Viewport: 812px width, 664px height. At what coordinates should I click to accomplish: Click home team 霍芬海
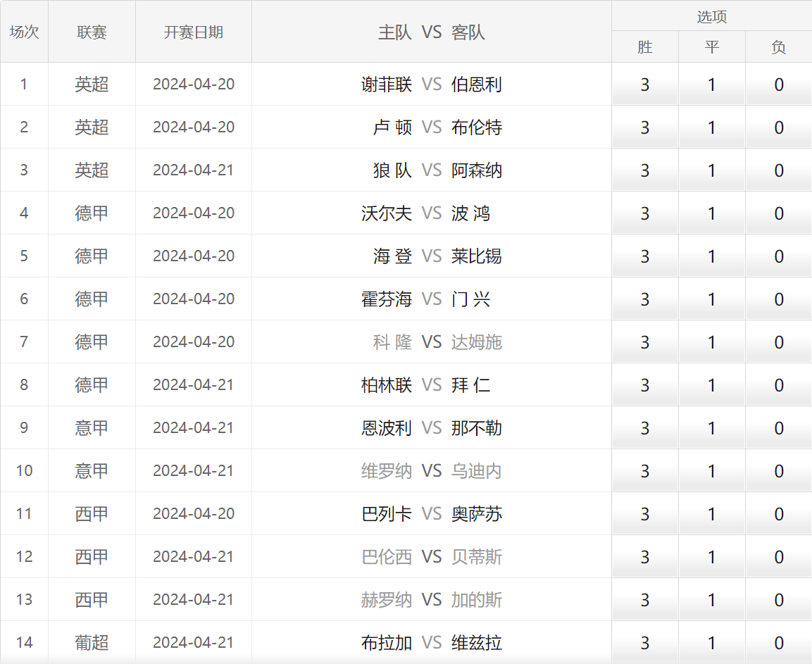(387, 299)
